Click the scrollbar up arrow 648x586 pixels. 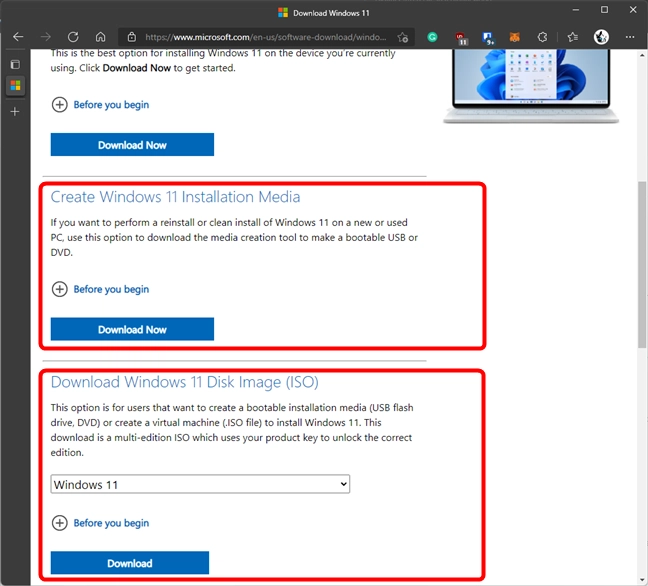pyautogui.click(x=642, y=55)
